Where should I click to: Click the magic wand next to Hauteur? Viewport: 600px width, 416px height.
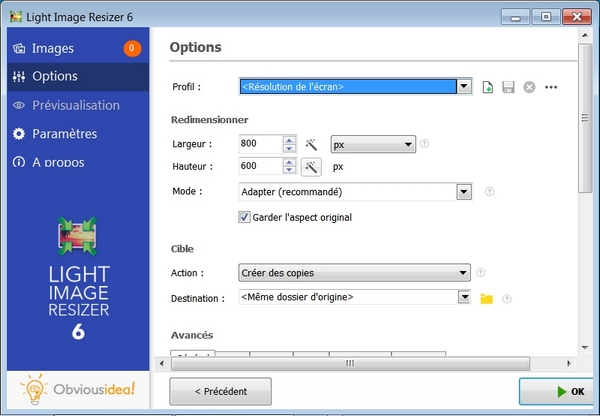point(311,166)
